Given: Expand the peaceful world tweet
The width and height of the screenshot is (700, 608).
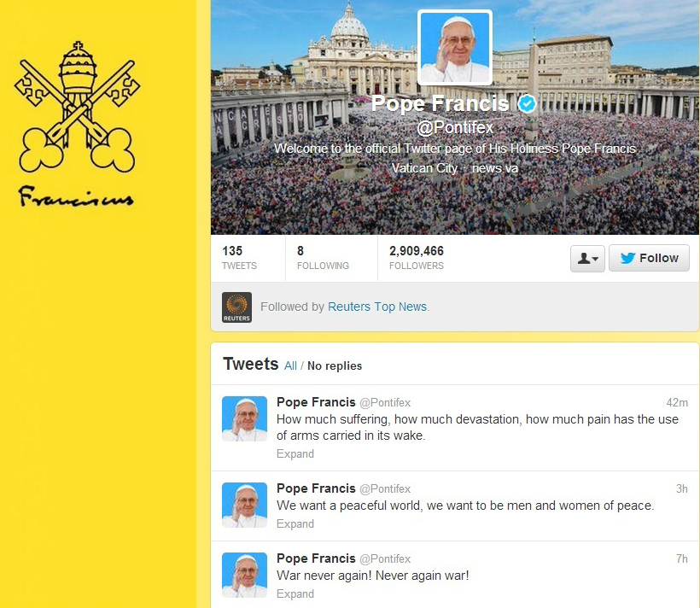Looking at the screenshot, I should tap(295, 523).
